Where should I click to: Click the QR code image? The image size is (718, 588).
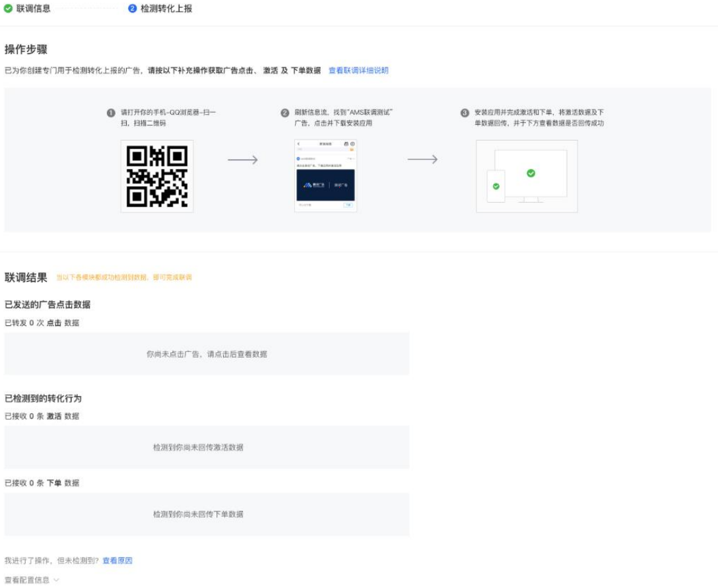click(x=157, y=176)
